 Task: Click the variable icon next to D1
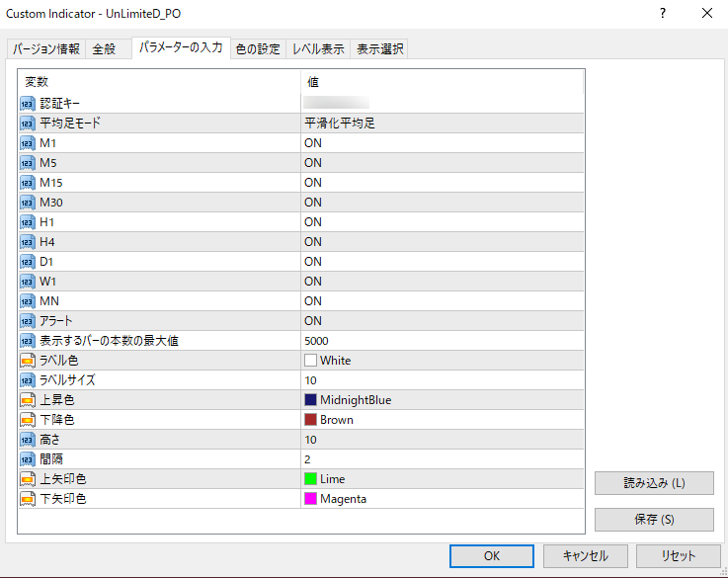[28, 262]
